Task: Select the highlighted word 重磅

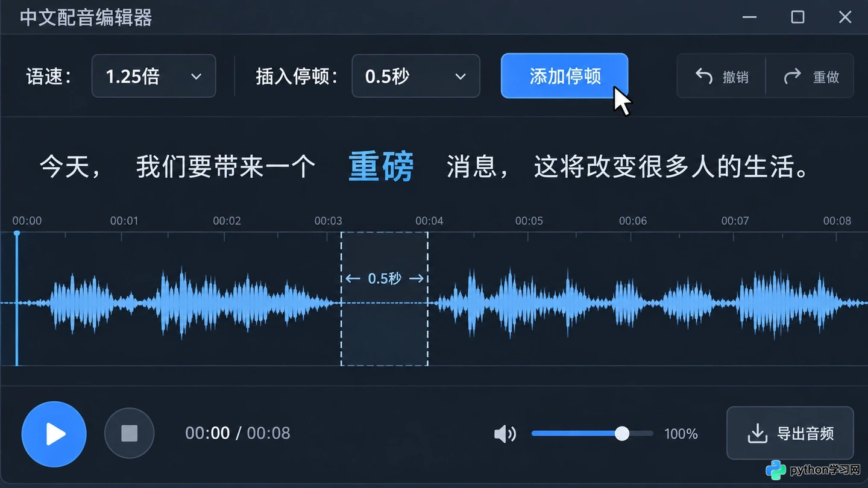Action: point(382,167)
